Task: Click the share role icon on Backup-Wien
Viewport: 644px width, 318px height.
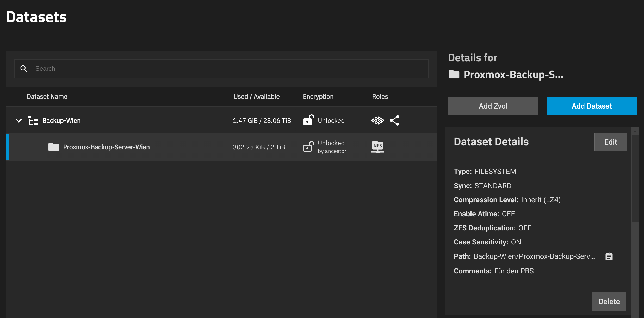Action: pyautogui.click(x=394, y=120)
